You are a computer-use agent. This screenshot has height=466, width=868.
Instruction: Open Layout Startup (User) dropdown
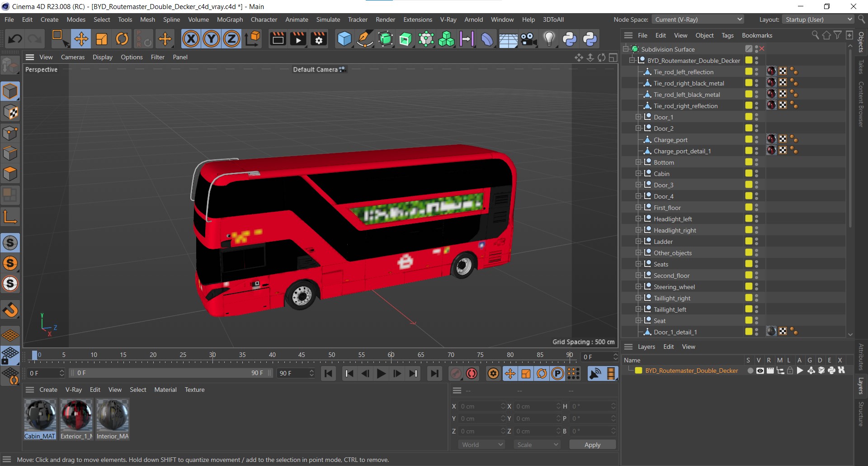[x=818, y=19]
